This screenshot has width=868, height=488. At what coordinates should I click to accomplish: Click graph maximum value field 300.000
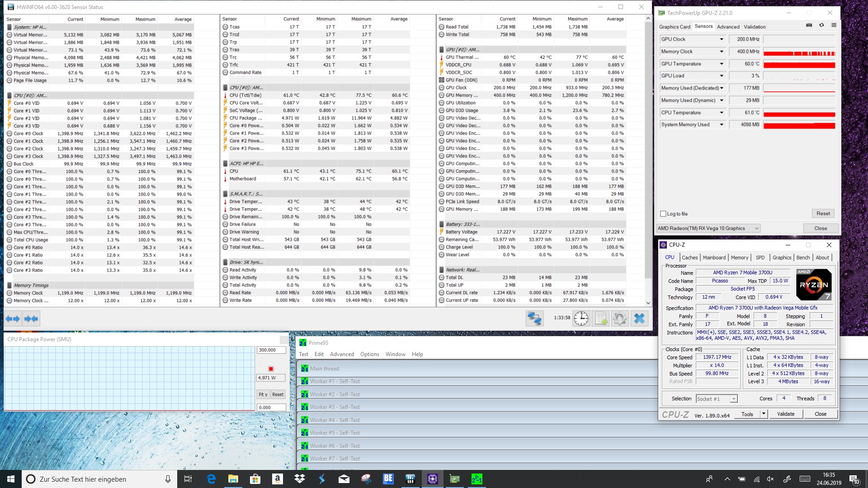(271, 350)
